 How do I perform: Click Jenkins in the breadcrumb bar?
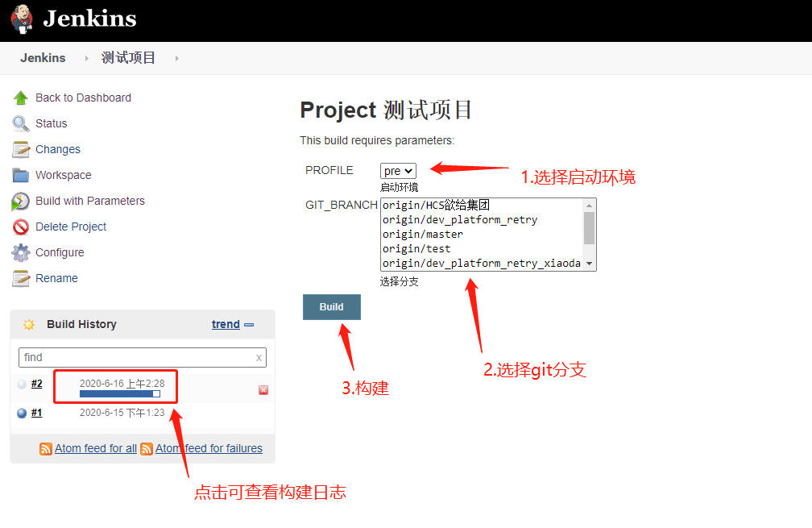pyautogui.click(x=43, y=57)
